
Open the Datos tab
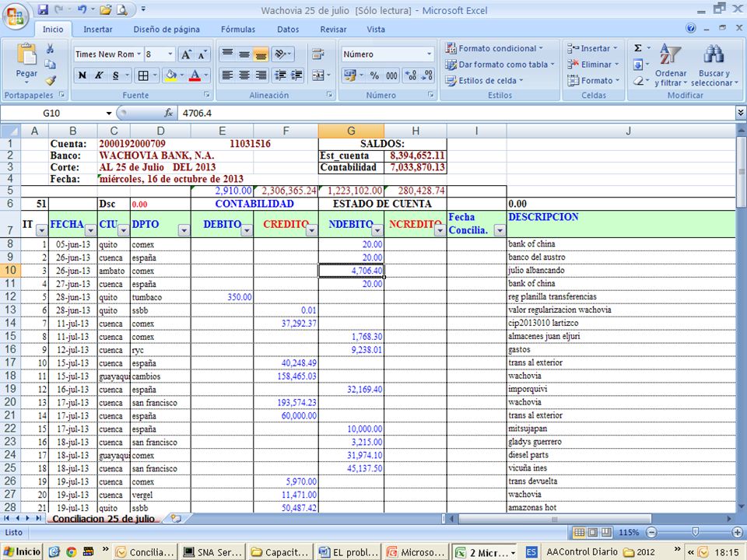coord(288,30)
